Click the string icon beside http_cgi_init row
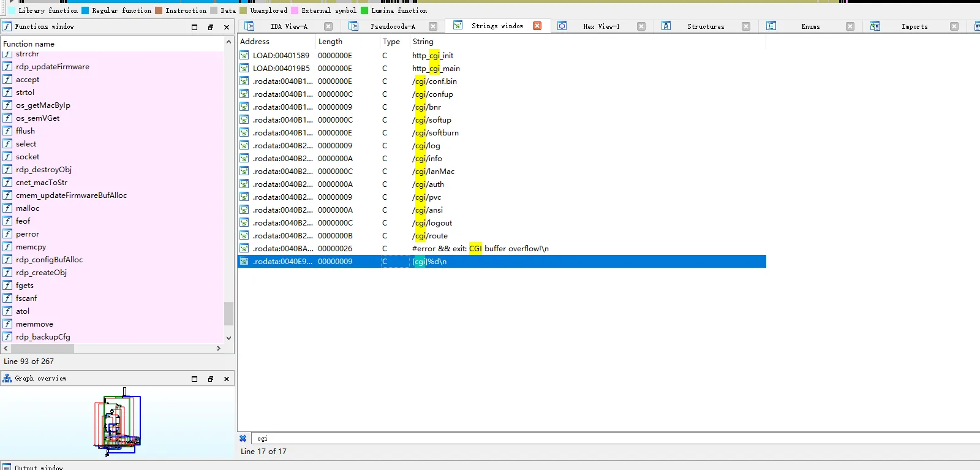The image size is (980, 470). (x=244, y=55)
